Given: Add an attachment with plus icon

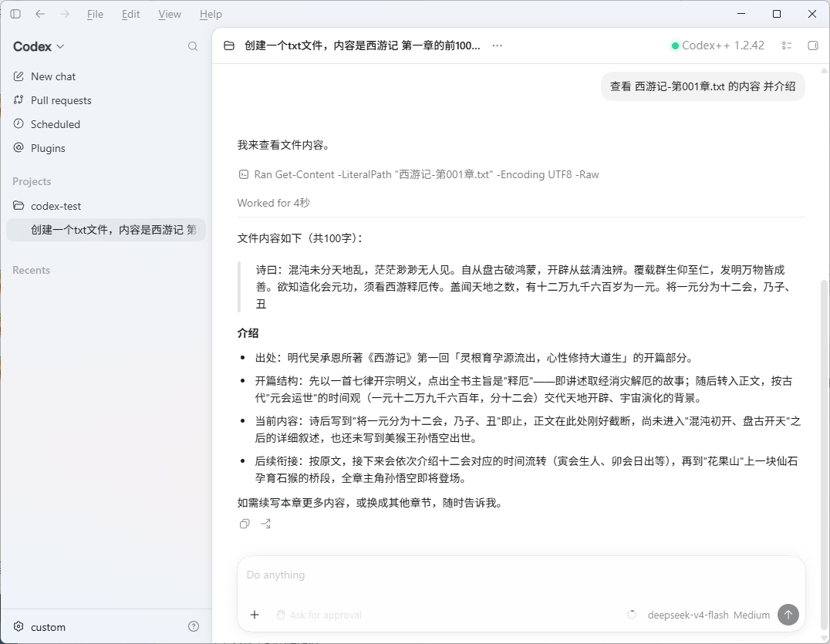Looking at the screenshot, I should [255, 615].
